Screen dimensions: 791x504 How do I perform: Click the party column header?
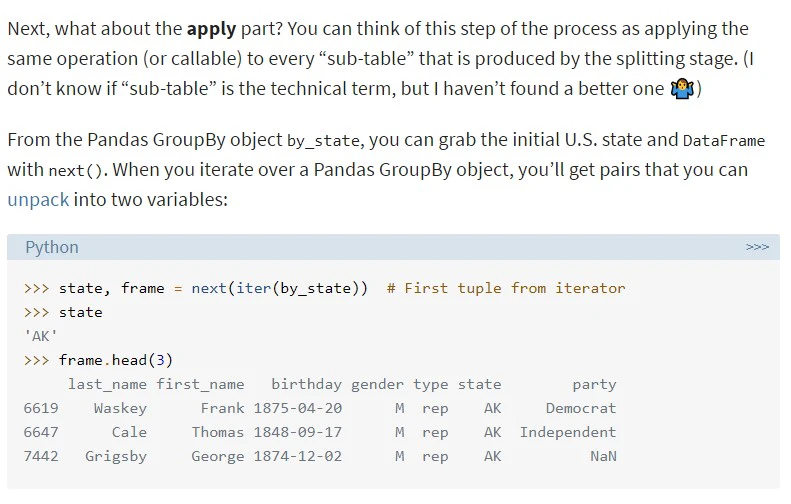[x=594, y=384]
